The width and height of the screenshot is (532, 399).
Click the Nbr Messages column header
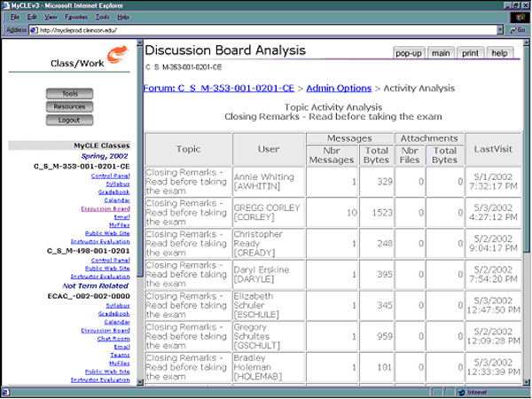point(332,155)
